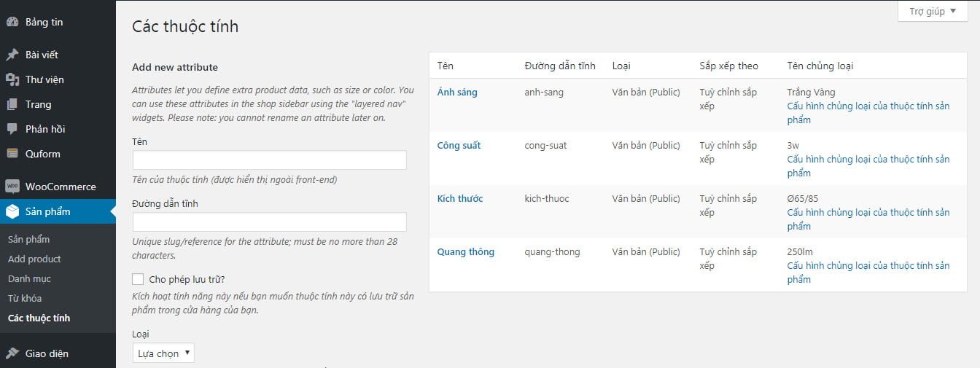The height and width of the screenshot is (368, 980).
Task: Open Từ khóa submenu item
Action: (x=25, y=298)
